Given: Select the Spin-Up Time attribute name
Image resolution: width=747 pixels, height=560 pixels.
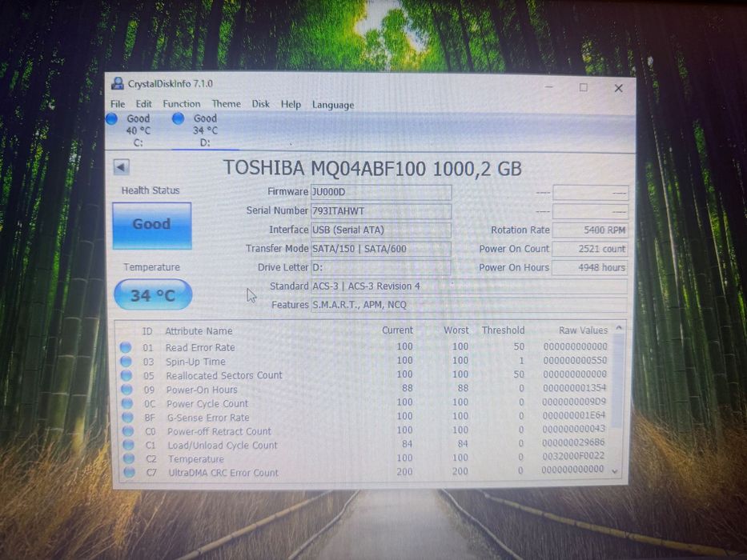Looking at the screenshot, I should click(x=195, y=362).
